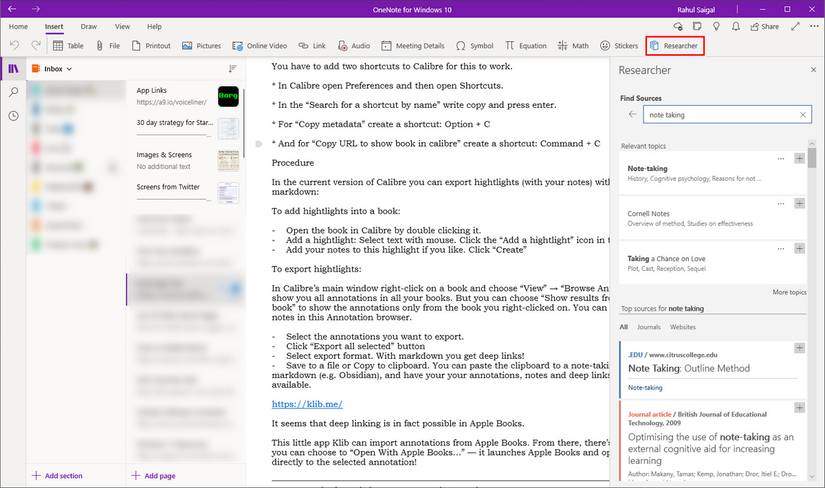
Task: Insert Pictures from the ribbon
Action: (x=202, y=46)
